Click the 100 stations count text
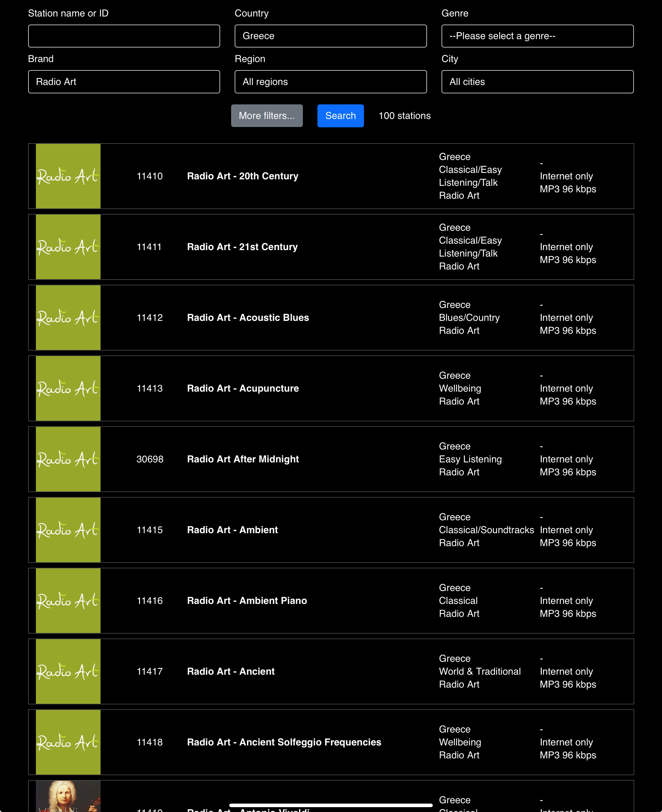 point(405,115)
